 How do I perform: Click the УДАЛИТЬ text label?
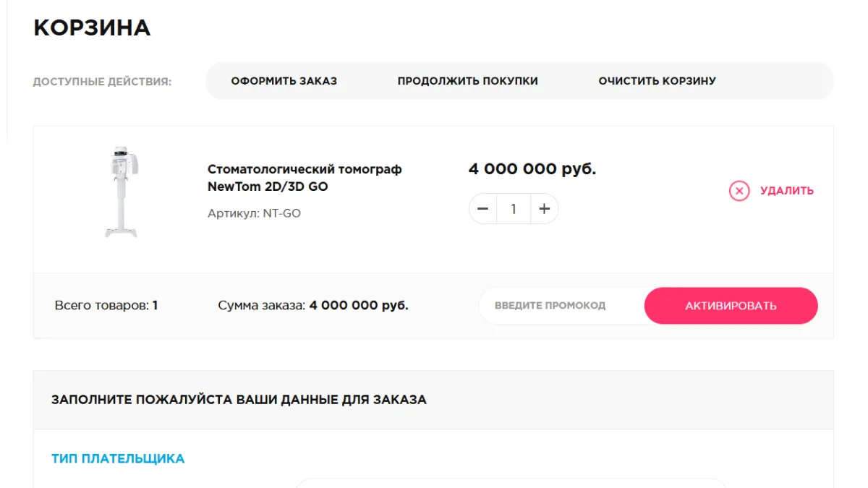point(786,191)
